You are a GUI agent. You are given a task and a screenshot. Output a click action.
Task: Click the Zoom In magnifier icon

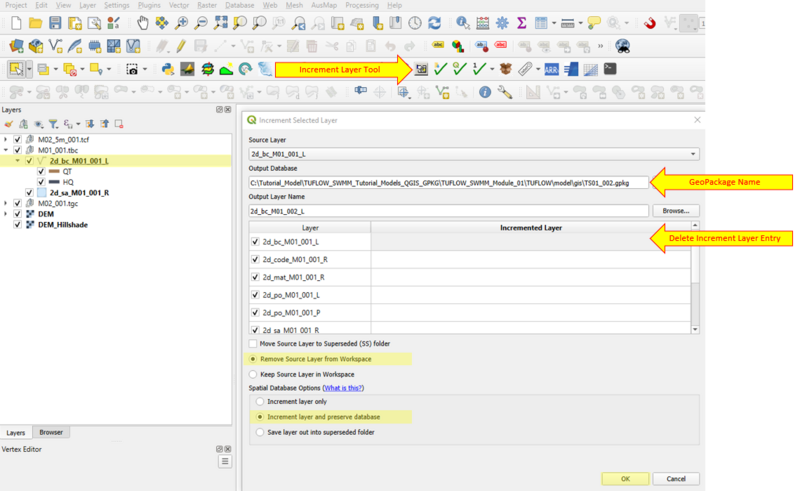[181, 22]
